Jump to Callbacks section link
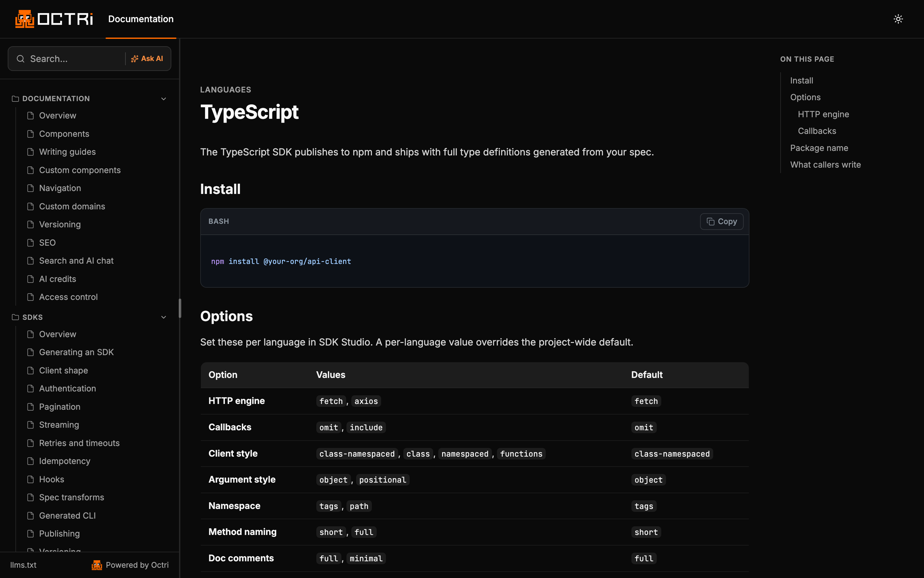The height and width of the screenshot is (578, 924). pos(817,131)
